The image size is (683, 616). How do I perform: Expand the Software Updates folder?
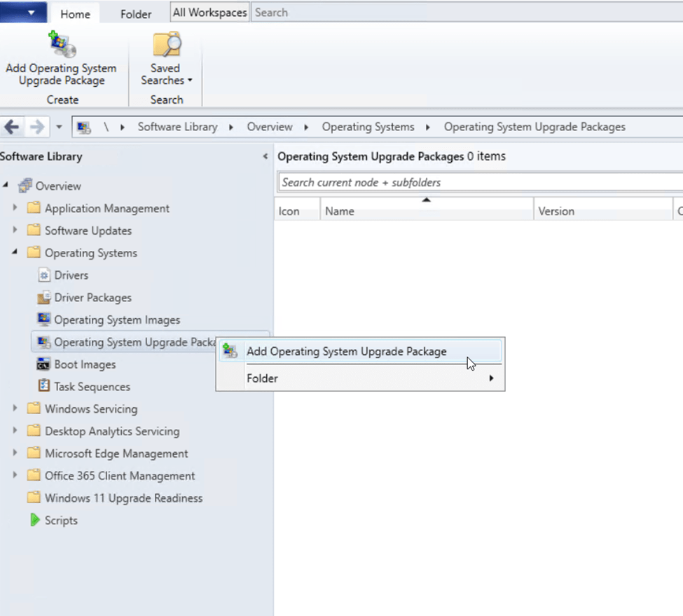tap(15, 231)
